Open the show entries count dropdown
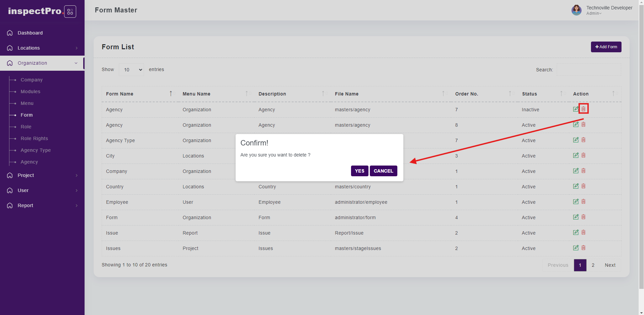 (x=131, y=70)
